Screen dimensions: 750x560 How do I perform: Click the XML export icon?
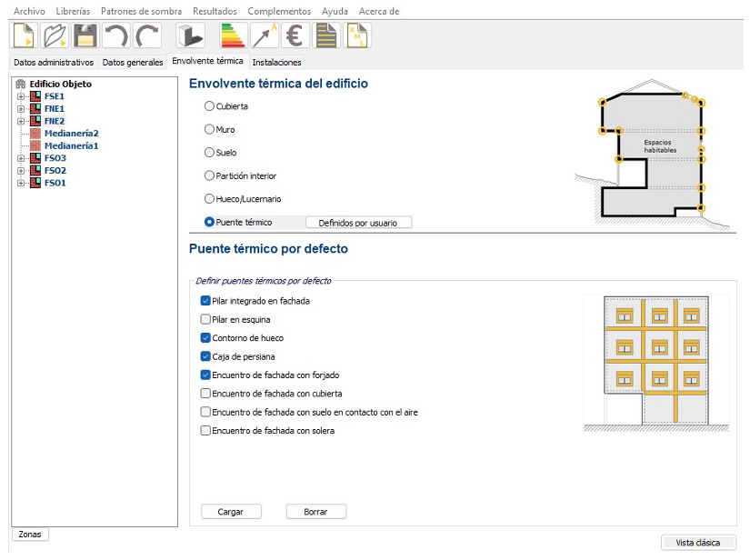tap(356, 36)
